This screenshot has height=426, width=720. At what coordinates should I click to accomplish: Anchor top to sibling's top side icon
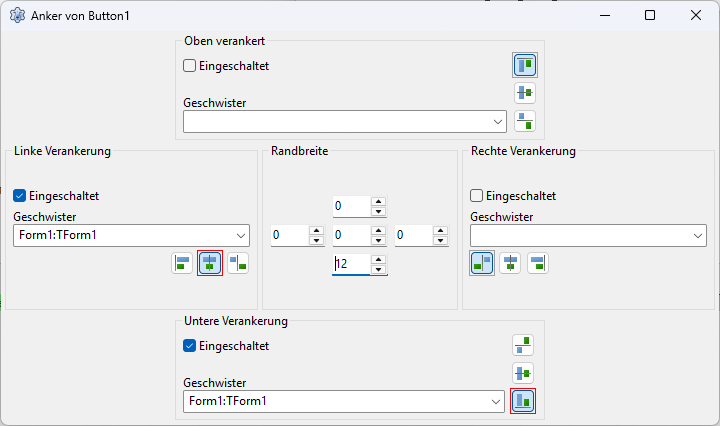(525, 65)
